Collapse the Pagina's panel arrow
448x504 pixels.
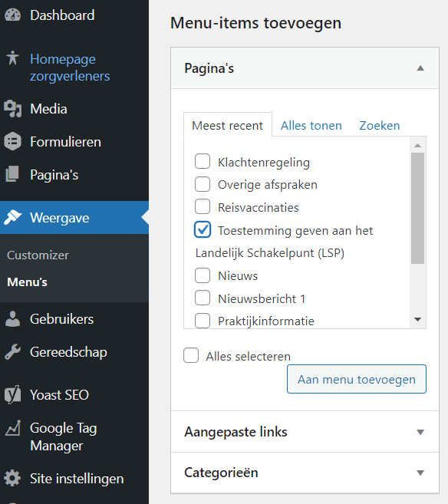pos(420,68)
